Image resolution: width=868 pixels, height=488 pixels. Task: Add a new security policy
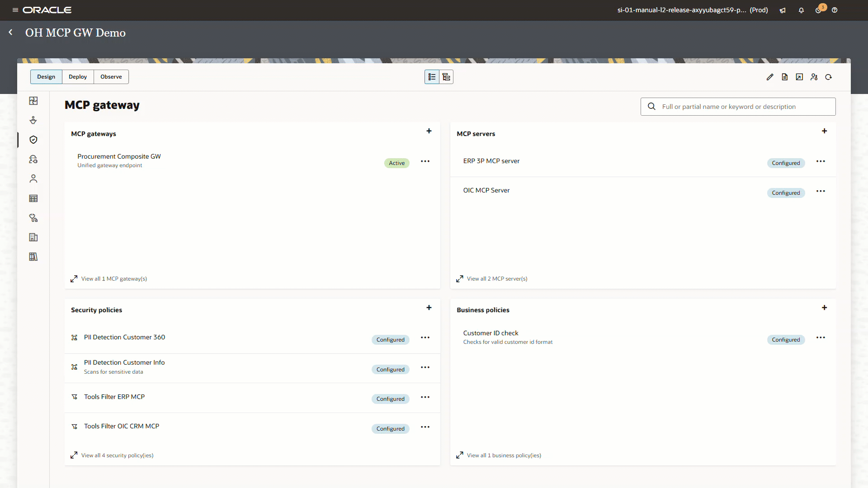pos(429,308)
